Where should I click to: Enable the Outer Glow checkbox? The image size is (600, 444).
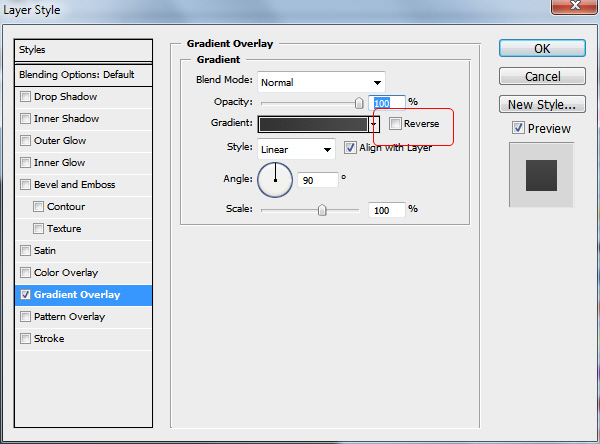[x=25, y=140]
